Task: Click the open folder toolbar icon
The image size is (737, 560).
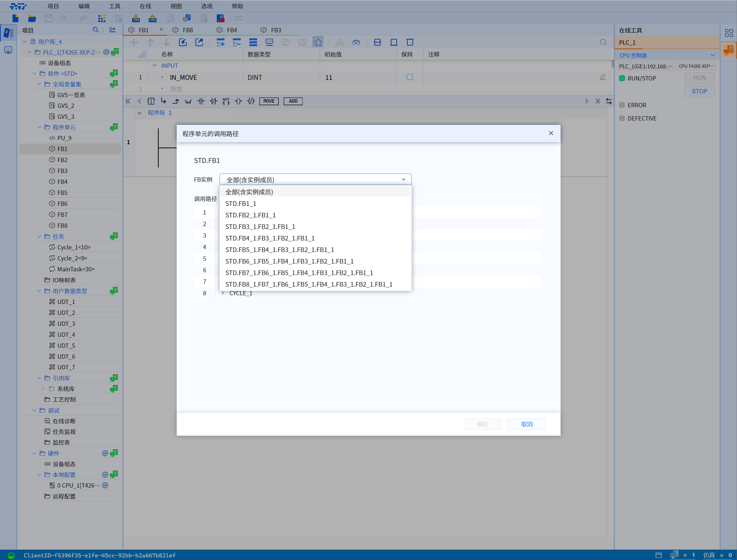Action: (32, 18)
